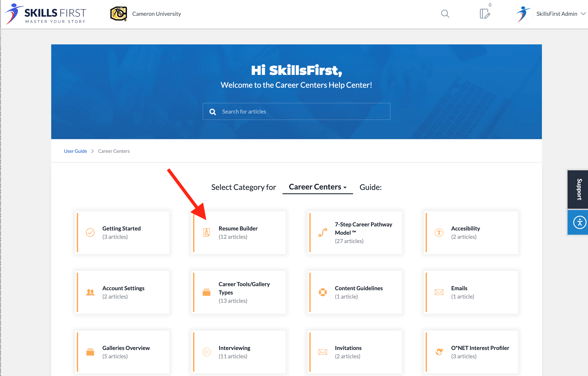Click the User Guide breadcrumb link
588x376 pixels.
[x=76, y=151]
